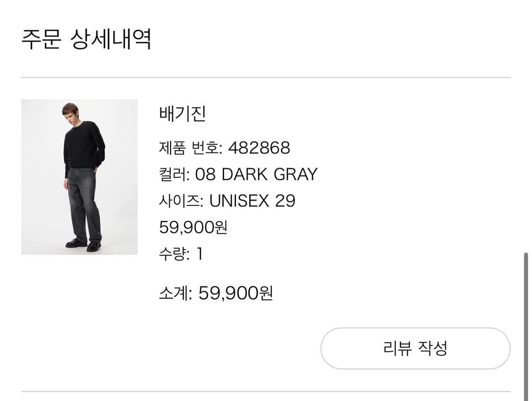The height and width of the screenshot is (401, 532).
Task: Click the 리뷰 작성 review button
Action: [416, 348]
